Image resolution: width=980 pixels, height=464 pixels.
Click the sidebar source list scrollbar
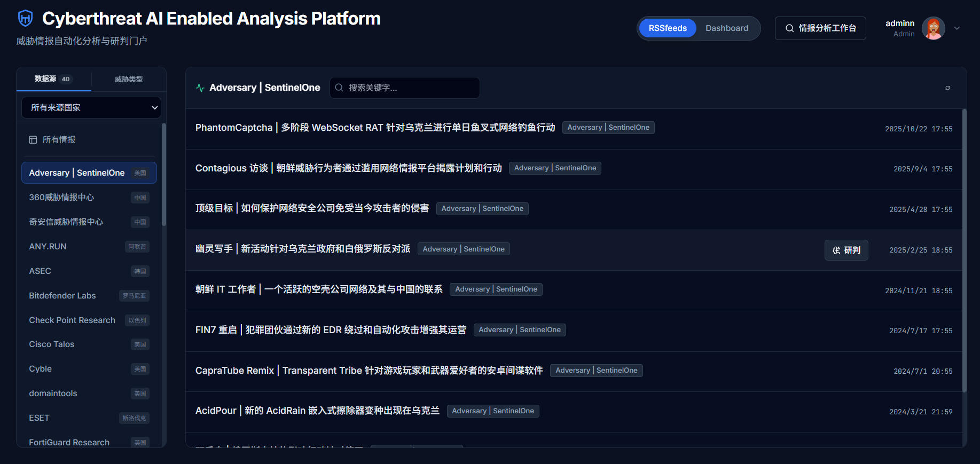(x=164, y=175)
